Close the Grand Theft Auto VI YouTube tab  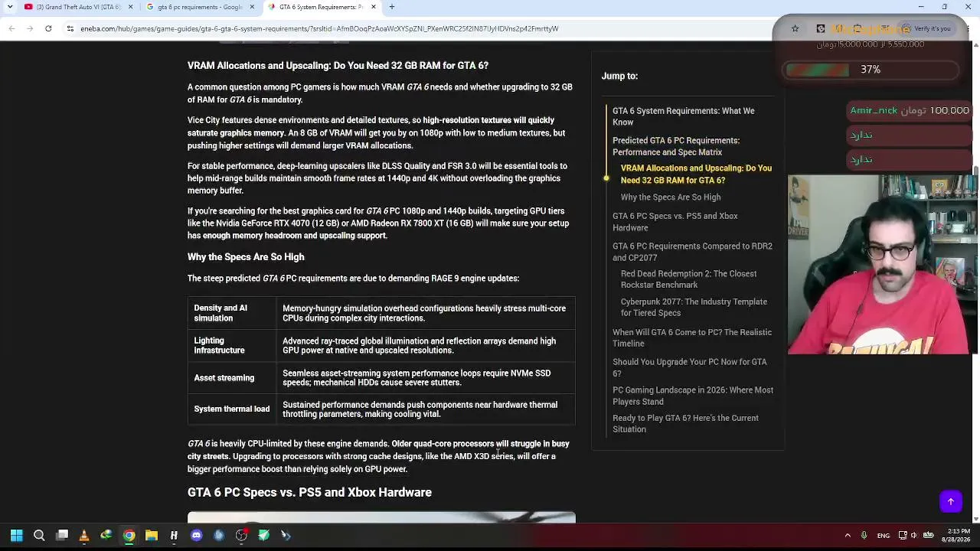[129, 7]
